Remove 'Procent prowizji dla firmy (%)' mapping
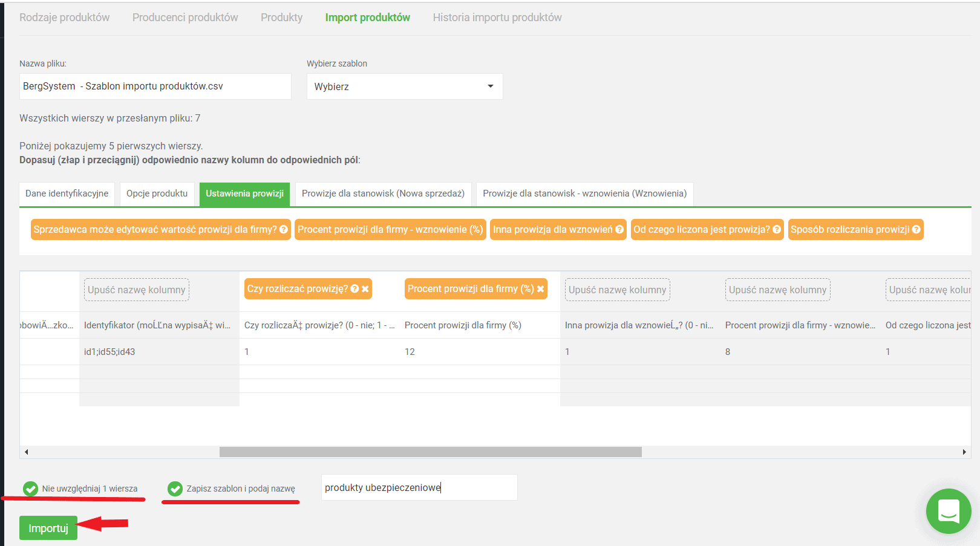Screen dimensions: 980x546 click(541, 289)
